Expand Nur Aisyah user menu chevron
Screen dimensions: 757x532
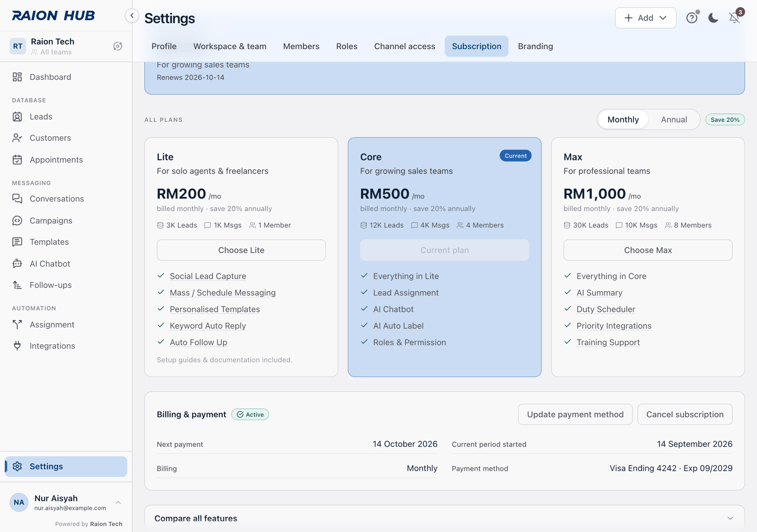[118, 502]
